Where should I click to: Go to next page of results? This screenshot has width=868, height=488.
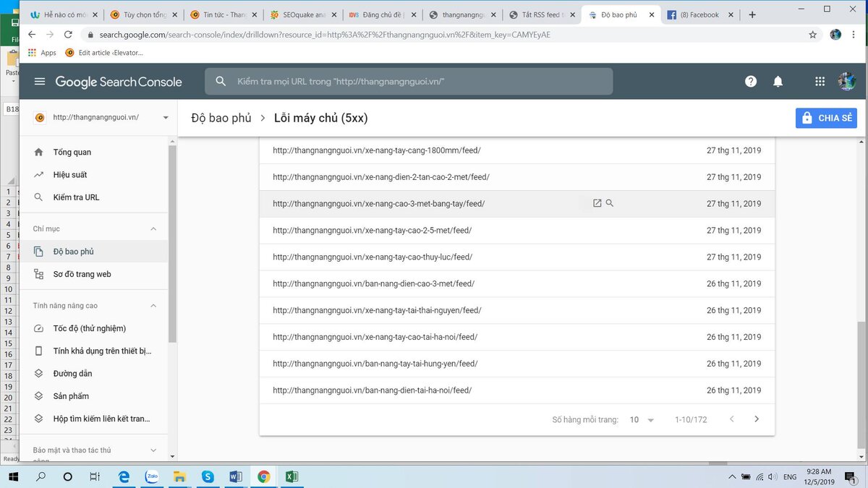click(x=757, y=419)
